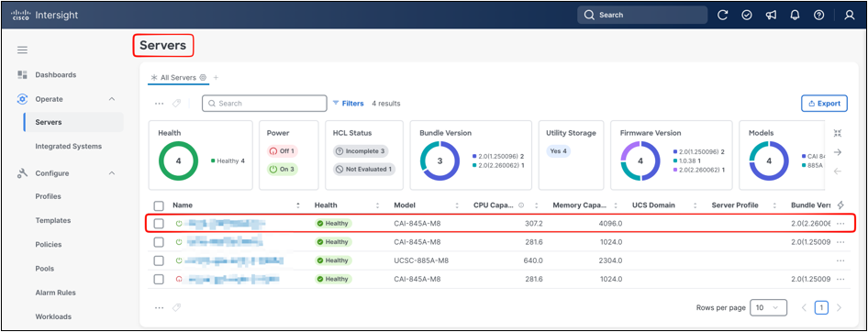
Task: Filter by HCL Not Evaluated 1
Action: [364, 170]
